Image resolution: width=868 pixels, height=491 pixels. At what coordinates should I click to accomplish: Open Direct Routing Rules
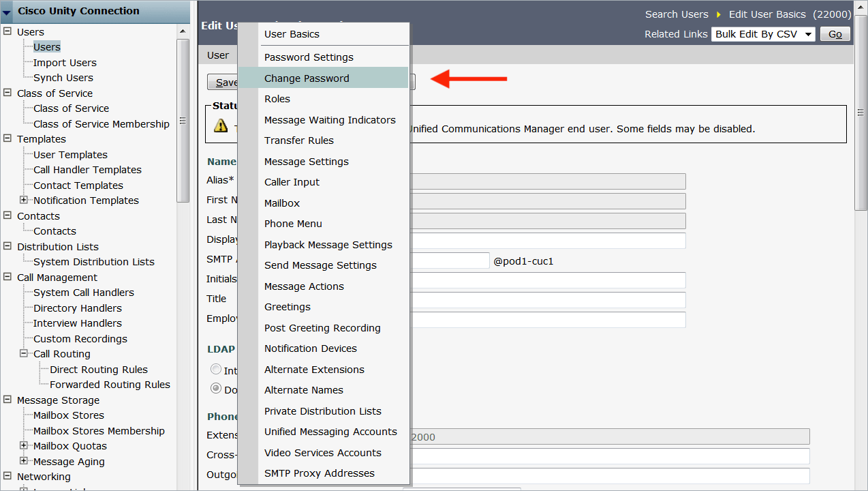tap(99, 369)
